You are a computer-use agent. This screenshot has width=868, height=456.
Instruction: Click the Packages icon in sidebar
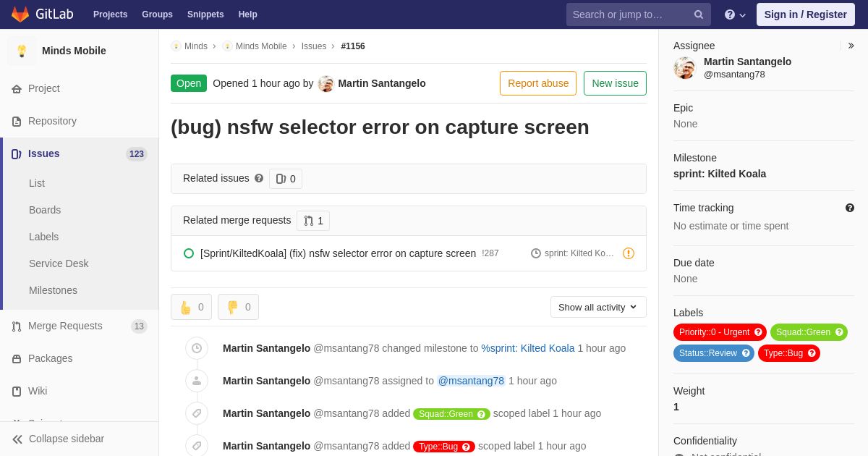[x=17, y=358]
